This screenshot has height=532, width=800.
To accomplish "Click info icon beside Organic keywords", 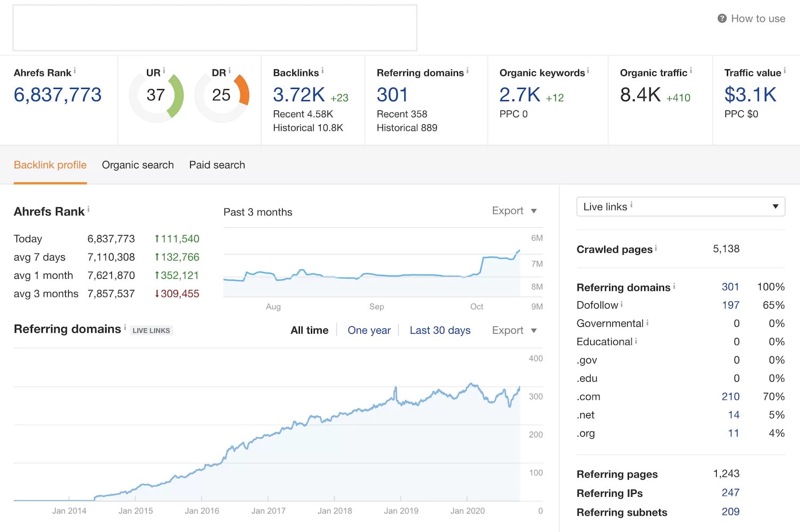I will [x=588, y=70].
